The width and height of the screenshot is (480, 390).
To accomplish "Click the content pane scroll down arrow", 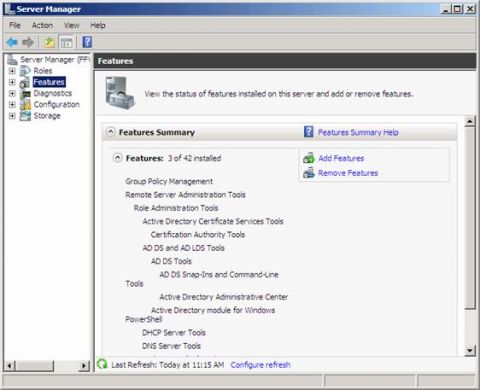I will tap(470, 350).
